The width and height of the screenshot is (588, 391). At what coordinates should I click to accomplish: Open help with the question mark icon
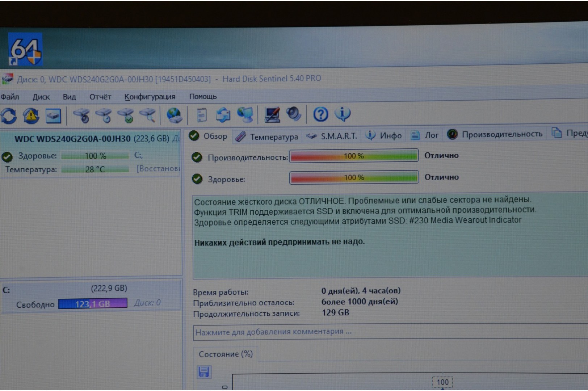[x=320, y=114]
